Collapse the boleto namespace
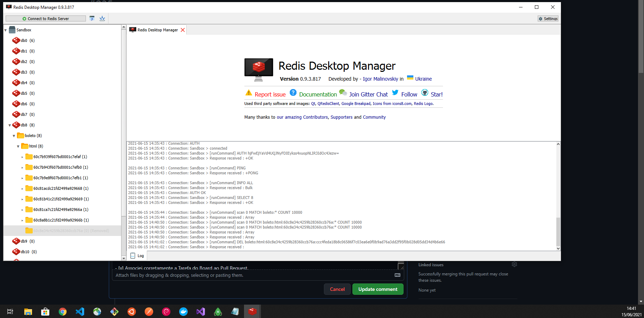 [x=14, y=136]
